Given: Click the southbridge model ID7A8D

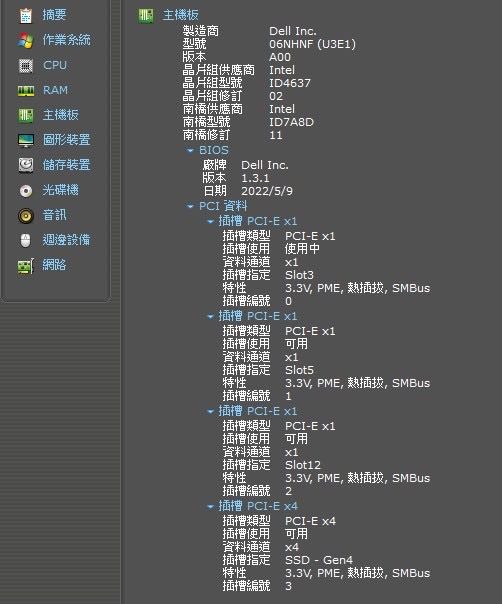Looking at the screenshot, I should coord(291,122).
